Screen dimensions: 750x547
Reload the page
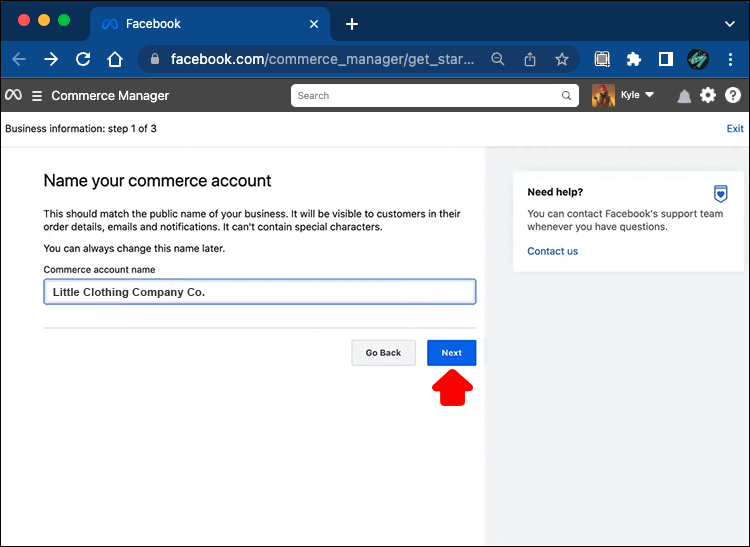coord(83,59)
